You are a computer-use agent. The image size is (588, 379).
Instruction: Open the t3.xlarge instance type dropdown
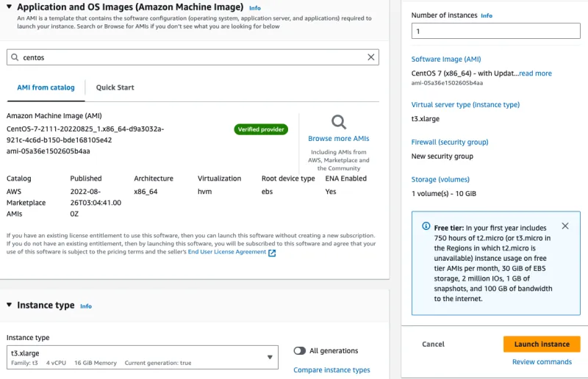point(143,357)
